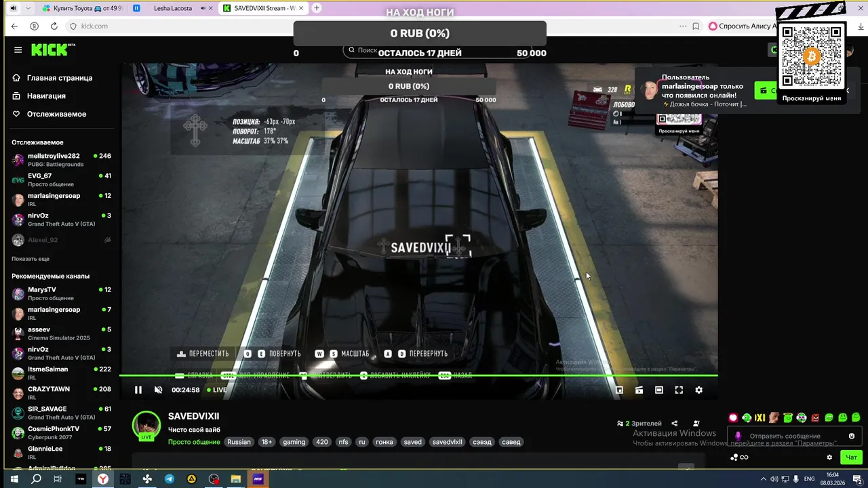Open CRAZYTAWN channel
This screenshot has height=488, width=868.
tap(61, 393)
